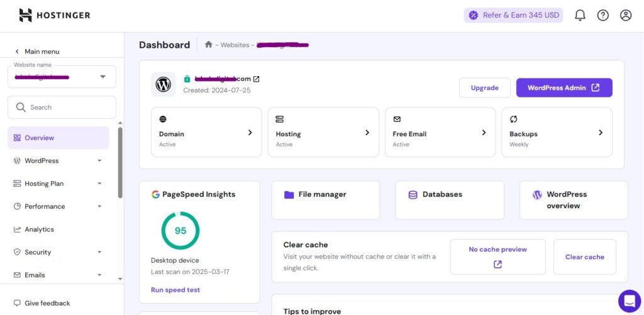
Task: Expand the Security sidebar arrow
Action: tap(99, 252)
